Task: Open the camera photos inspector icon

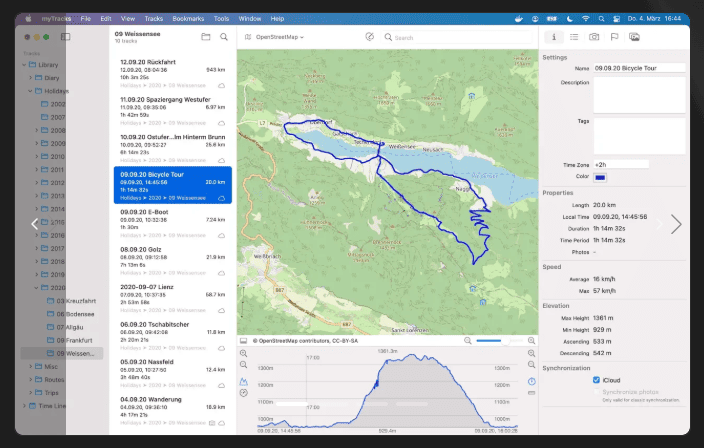Action: click(594, 37)
